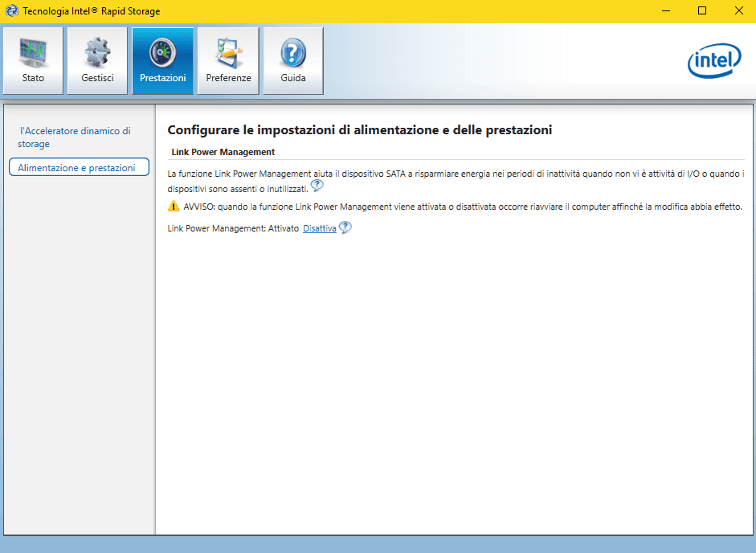Click the yellow AVVISO warning icon
This screenshot has height=553, width=756.
click(x=174, y=207)
